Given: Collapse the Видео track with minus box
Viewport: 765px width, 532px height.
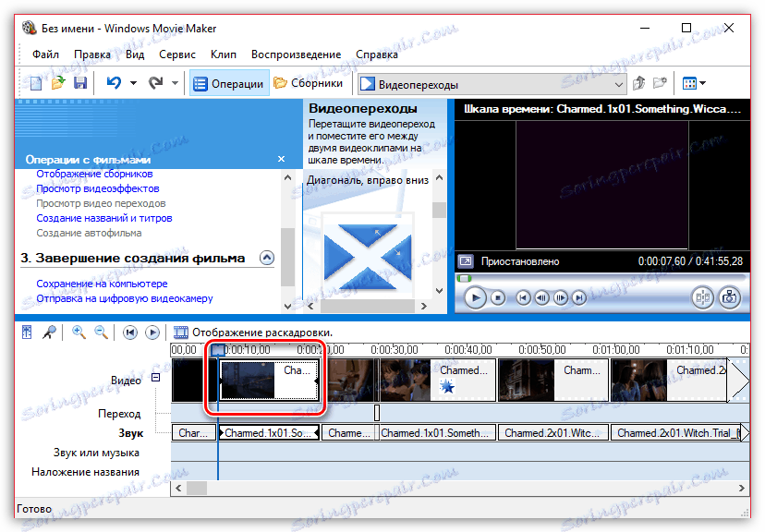Looking at the screenshot, I should (155, 377).
